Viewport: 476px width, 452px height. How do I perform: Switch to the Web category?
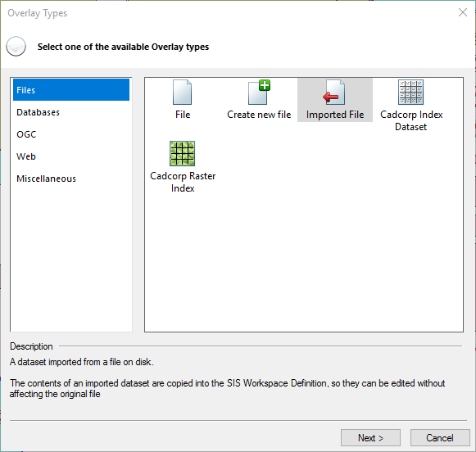(71, 156)
